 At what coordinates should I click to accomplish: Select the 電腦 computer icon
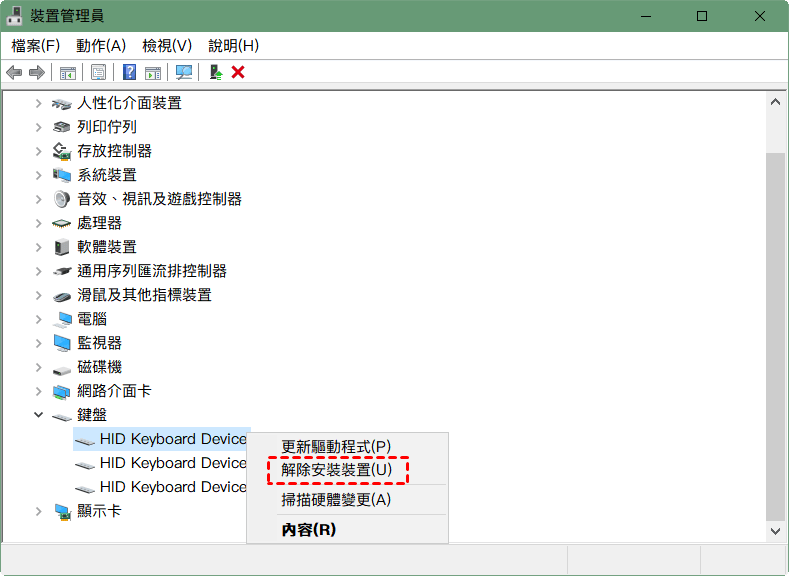pos(62,319)
